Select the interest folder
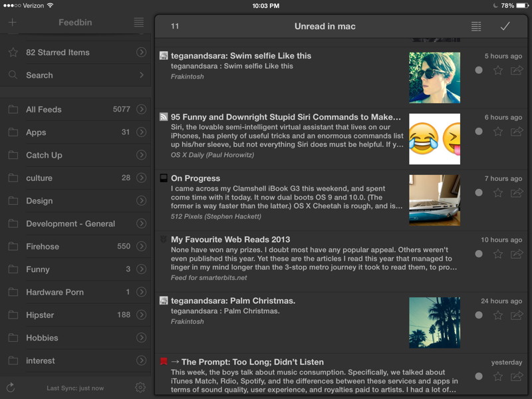Viewport: 532px width, 399px height. pos(75,360)
